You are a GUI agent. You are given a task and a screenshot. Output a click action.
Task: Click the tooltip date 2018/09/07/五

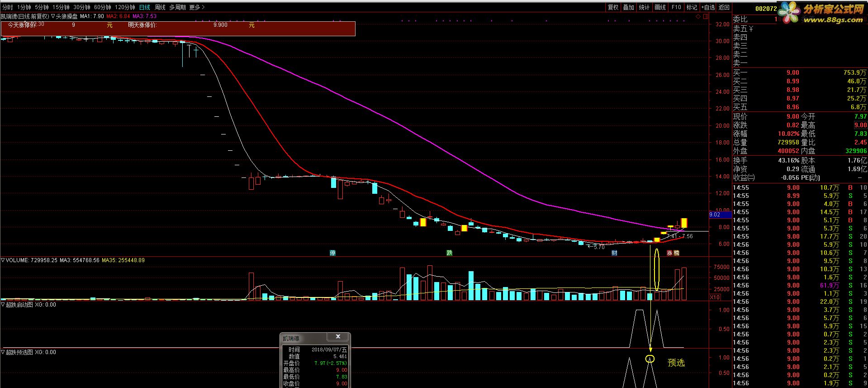pos(329,350)
